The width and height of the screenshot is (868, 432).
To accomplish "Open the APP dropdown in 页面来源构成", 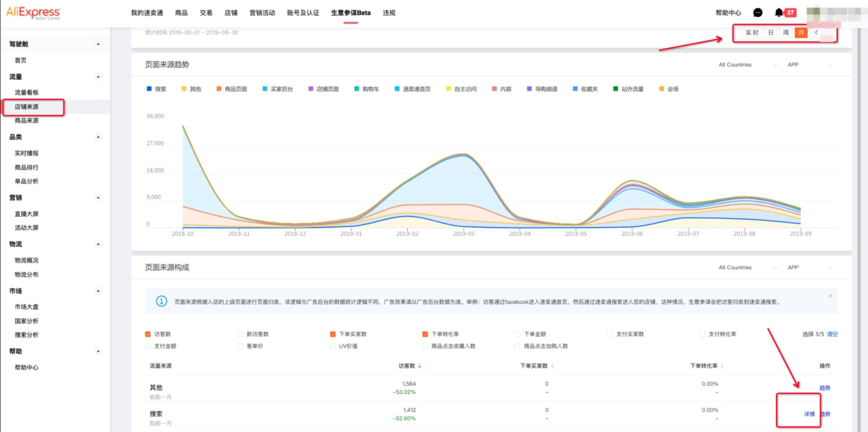I will point(809,268).
